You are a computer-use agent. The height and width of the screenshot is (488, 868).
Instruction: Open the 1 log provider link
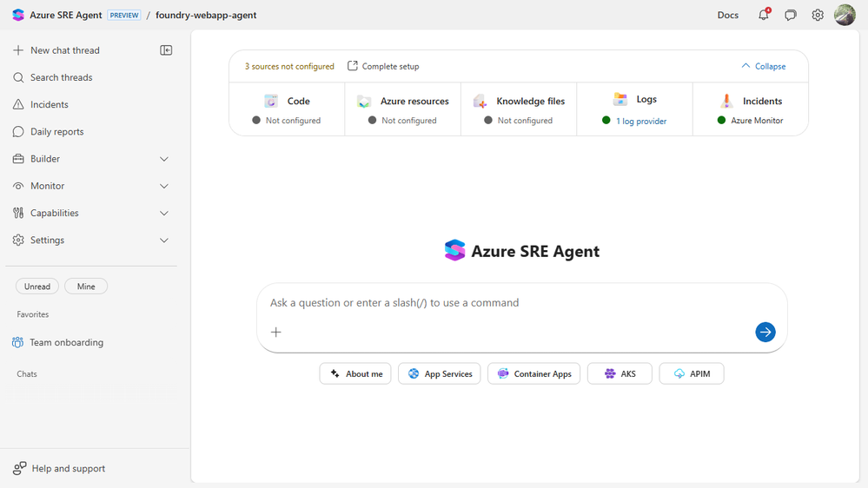pos(641,122)
